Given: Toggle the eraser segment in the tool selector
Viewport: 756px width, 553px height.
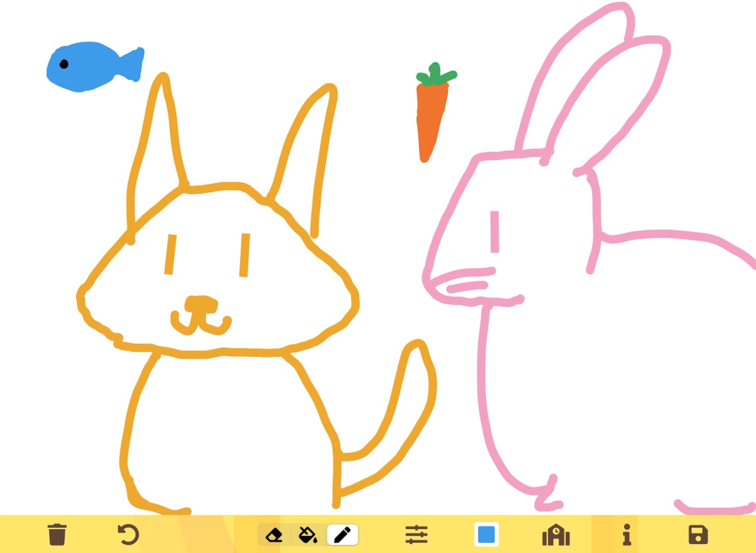Looking at the screenshot, I should tap(275, 535).
